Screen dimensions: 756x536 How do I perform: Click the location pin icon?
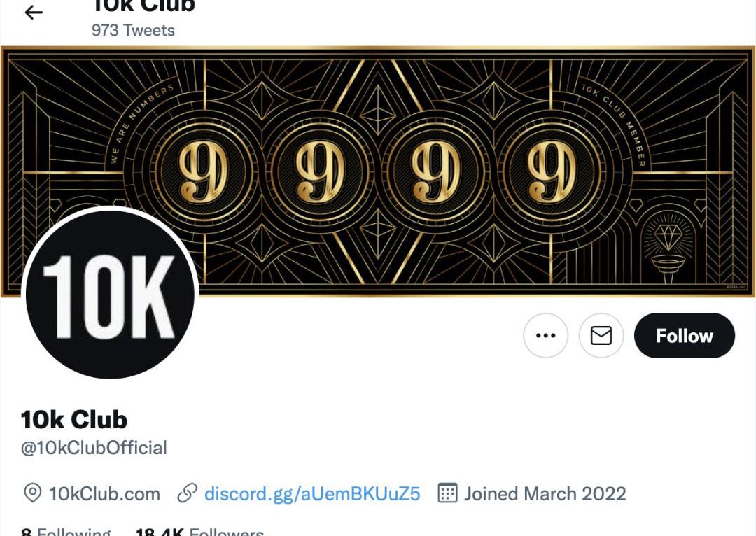pyautogui.click(x=32, y=494)
